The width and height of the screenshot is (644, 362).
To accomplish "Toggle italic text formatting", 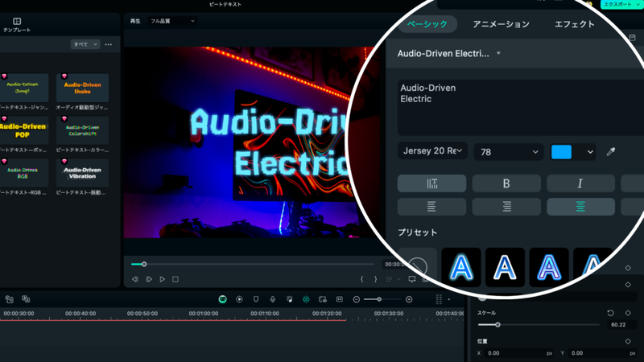I will point(580,183).
